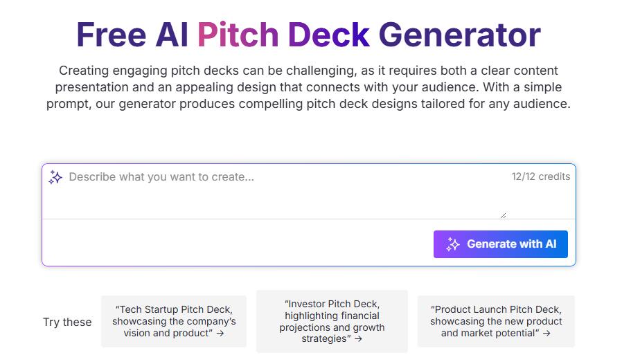The image size is (622, 364).
Task: Click the word "Deck" in the heading
Action: point(328,35)
